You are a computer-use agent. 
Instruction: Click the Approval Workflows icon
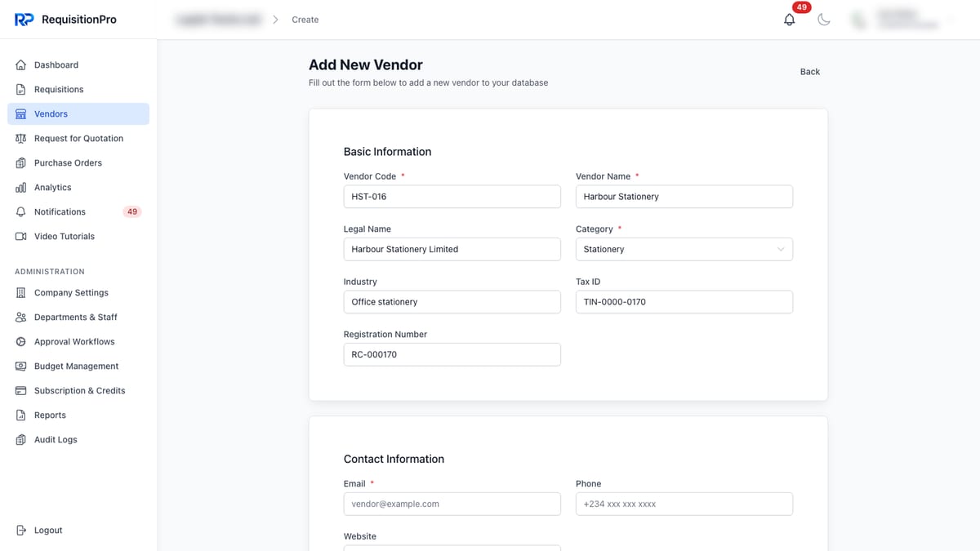[x=21, y=342]
